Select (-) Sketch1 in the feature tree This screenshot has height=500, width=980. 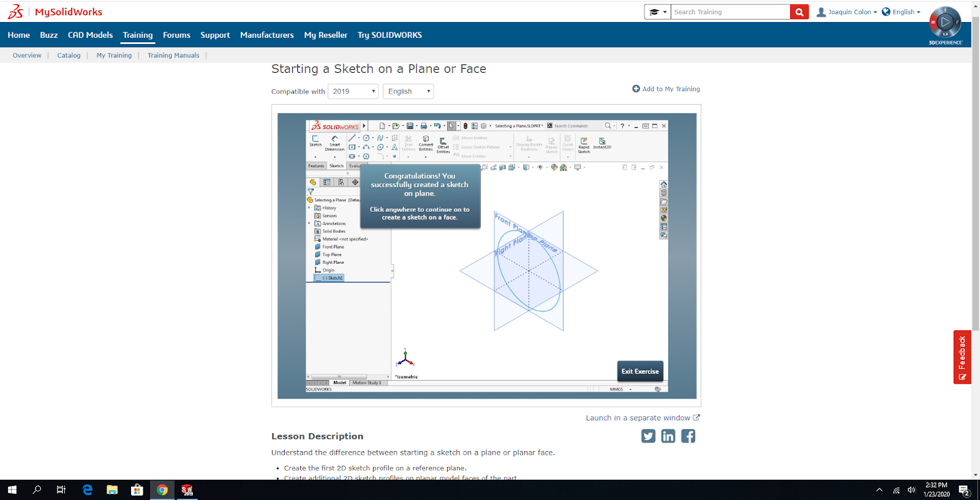(330, 278)
